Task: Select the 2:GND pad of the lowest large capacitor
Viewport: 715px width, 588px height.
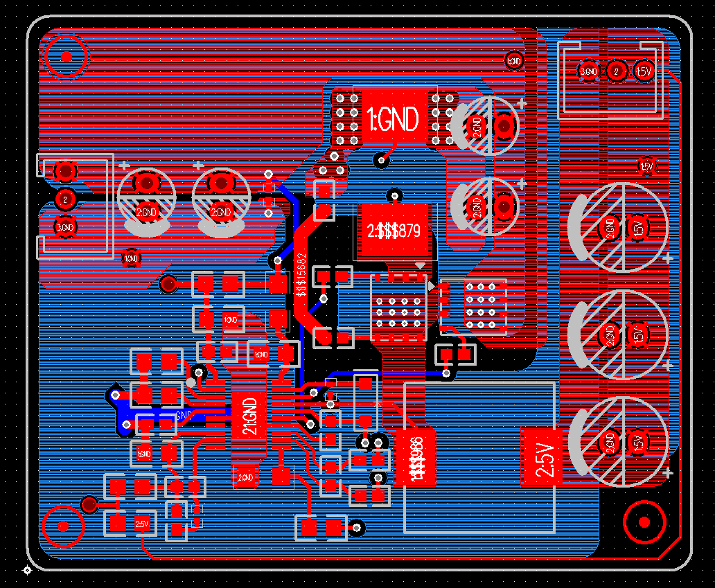Action: pyautogui.click(x=610, y=442)
